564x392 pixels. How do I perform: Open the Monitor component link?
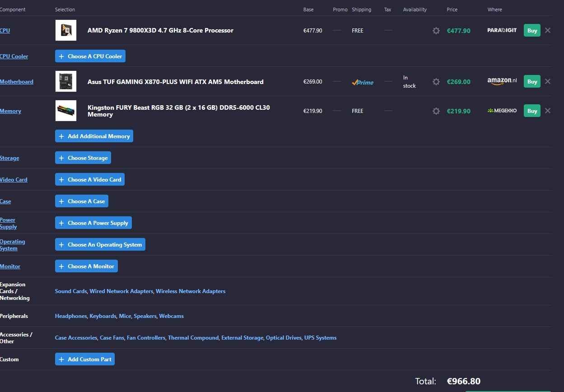point(10,266)
